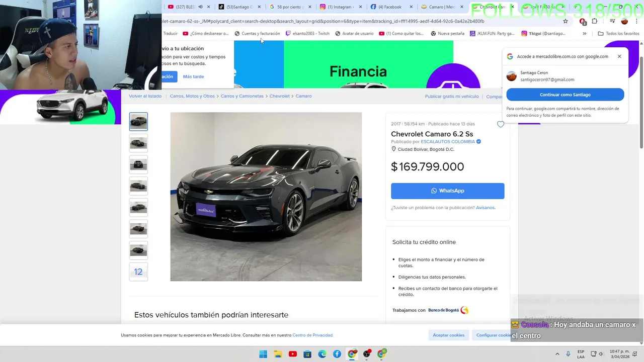The image size is (644, 362).
Task: Select the seventh Camaro thumbnail
Action: click(x=138, y=250)
